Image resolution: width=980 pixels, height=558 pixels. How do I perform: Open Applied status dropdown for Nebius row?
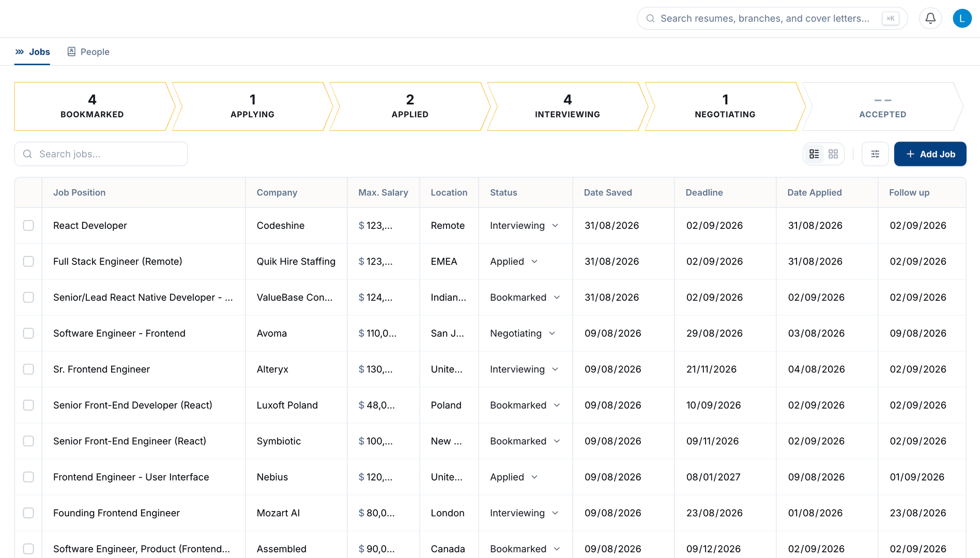click(514, 477)
